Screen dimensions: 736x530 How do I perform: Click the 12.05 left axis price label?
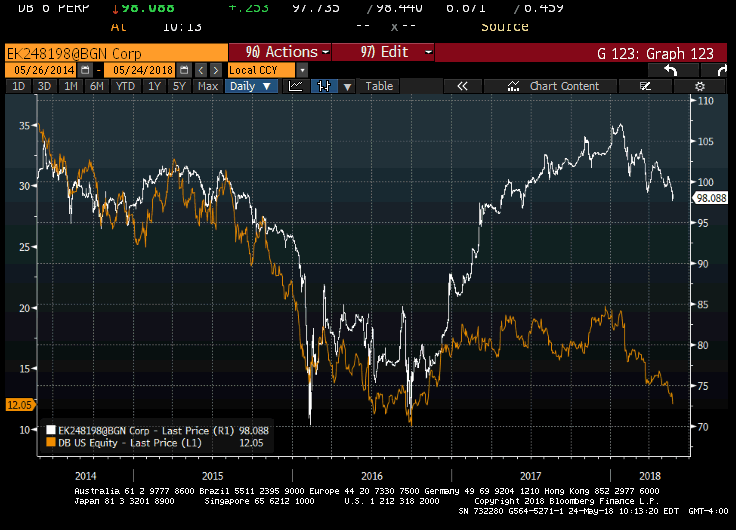[20, 405]
